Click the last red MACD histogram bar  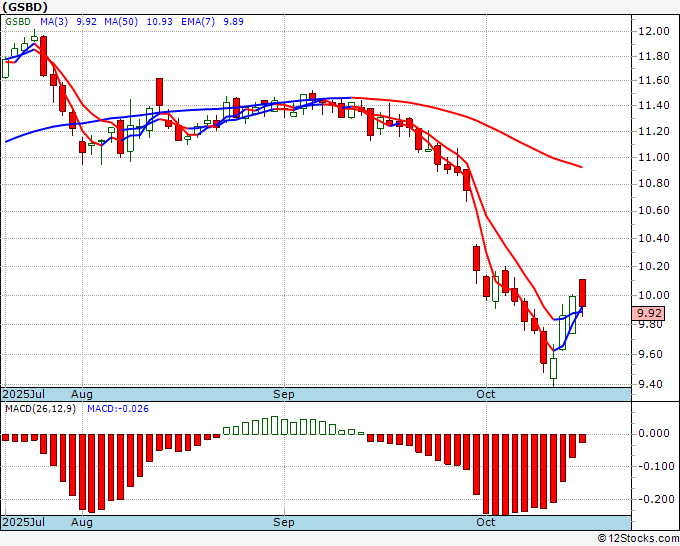coord(582,438)
